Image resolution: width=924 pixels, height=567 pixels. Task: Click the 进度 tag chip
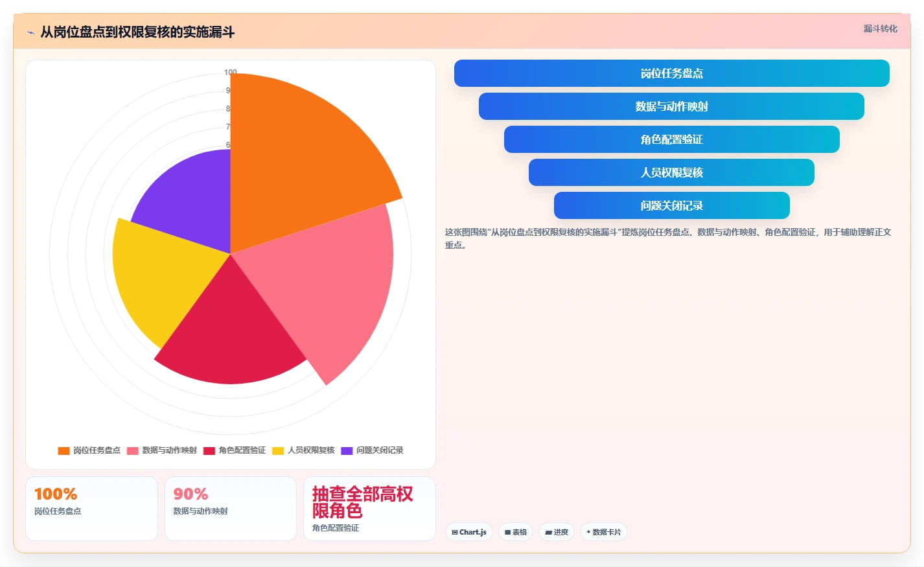pos(557,532)
